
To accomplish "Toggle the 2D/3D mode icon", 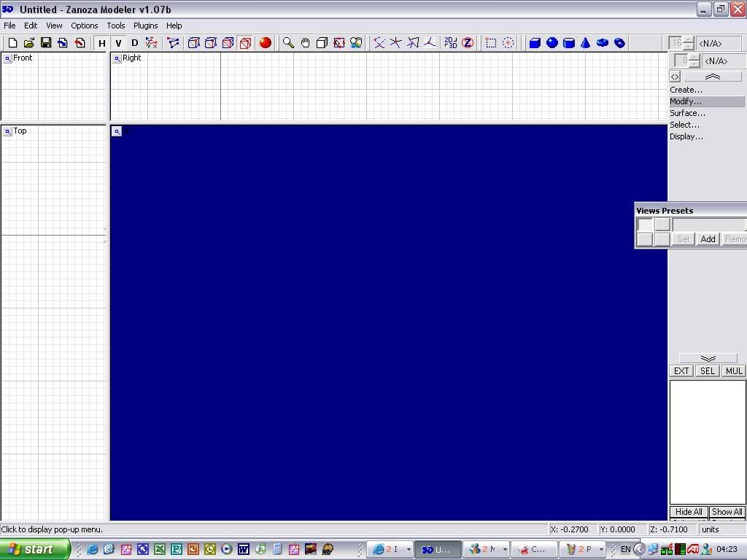I will pyautogui.click(x=450, y=43).
